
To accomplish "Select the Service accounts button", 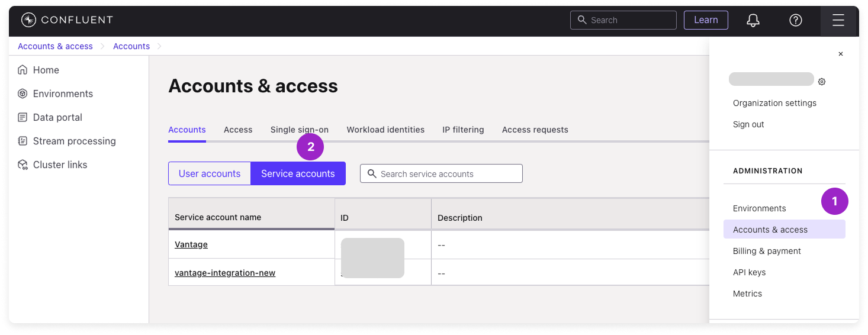I will 298,173.
